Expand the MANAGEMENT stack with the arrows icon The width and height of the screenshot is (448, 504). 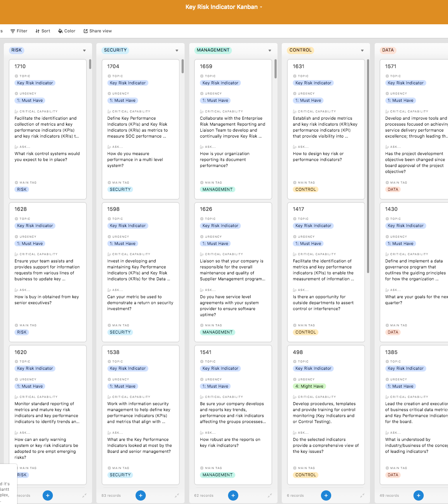coord(269,495)
